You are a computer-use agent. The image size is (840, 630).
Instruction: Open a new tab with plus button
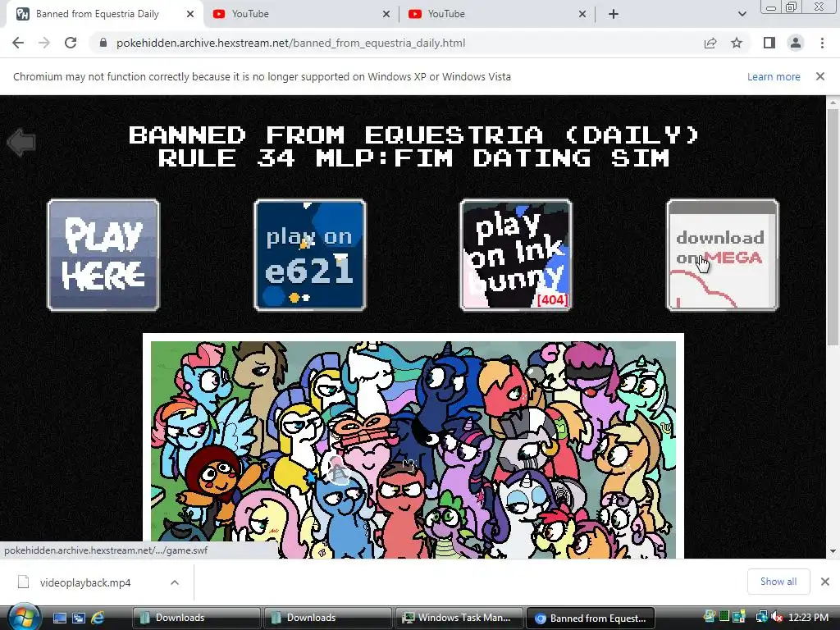(x=614, y=14)
